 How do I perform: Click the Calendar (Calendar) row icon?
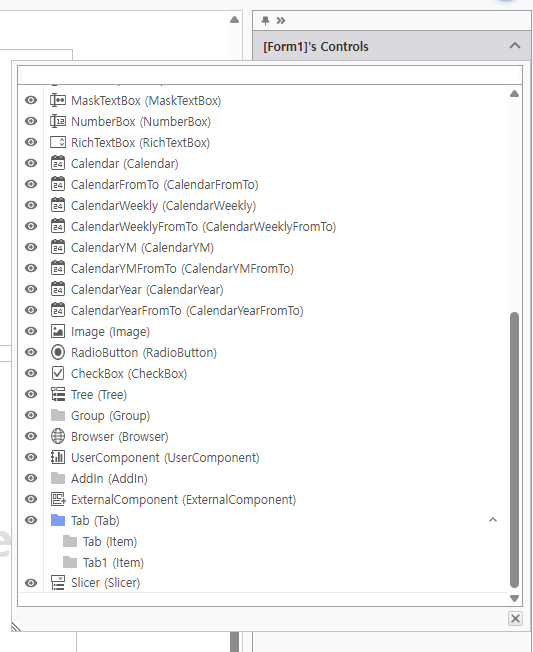58,163
